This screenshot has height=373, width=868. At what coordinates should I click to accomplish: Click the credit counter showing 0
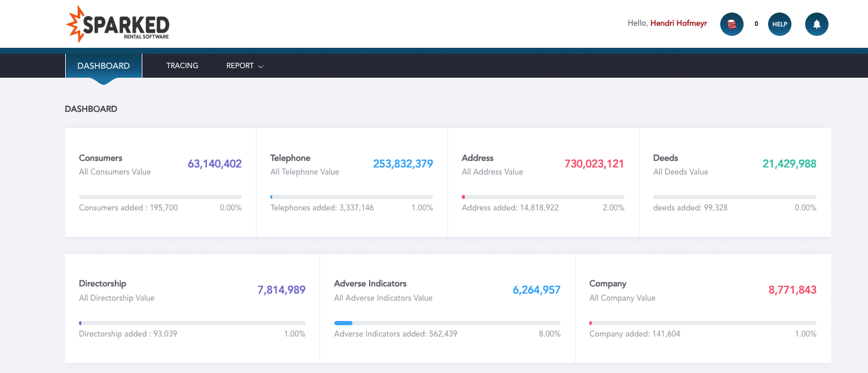pos(756,24)
